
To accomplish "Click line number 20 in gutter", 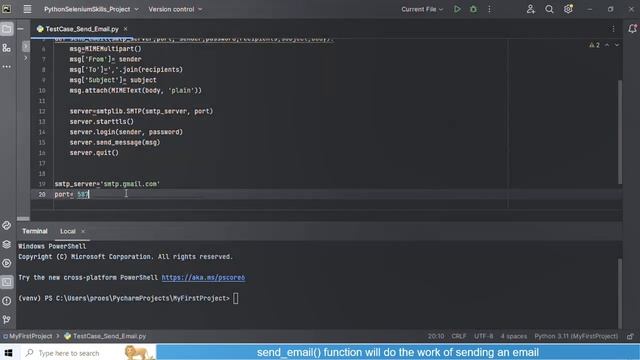I will point(42,195).
